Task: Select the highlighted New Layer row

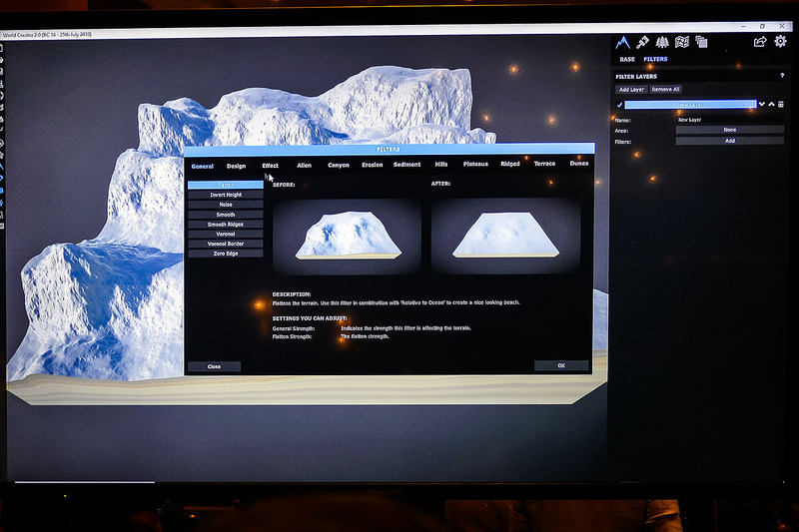Action: 690,105
